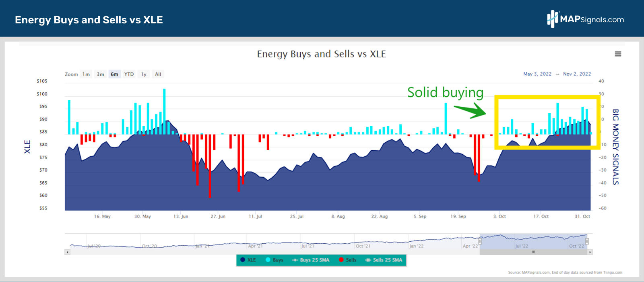Screen dimensions: 644x282
Task: Click the '$105' y-axis label
Action: (42, 81)
